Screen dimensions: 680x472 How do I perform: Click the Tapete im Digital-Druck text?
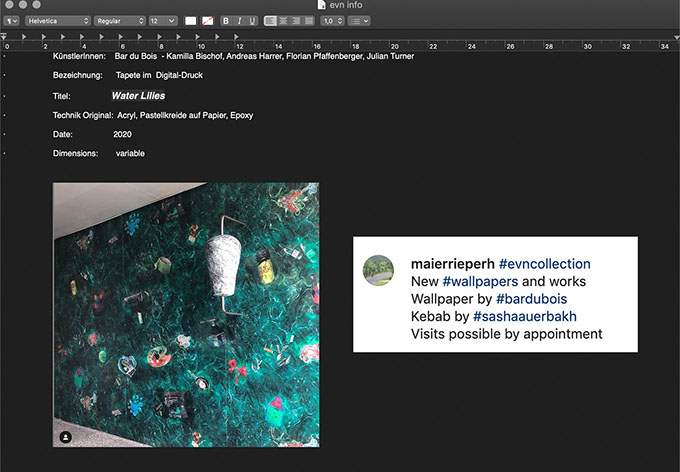coord(159,75)
